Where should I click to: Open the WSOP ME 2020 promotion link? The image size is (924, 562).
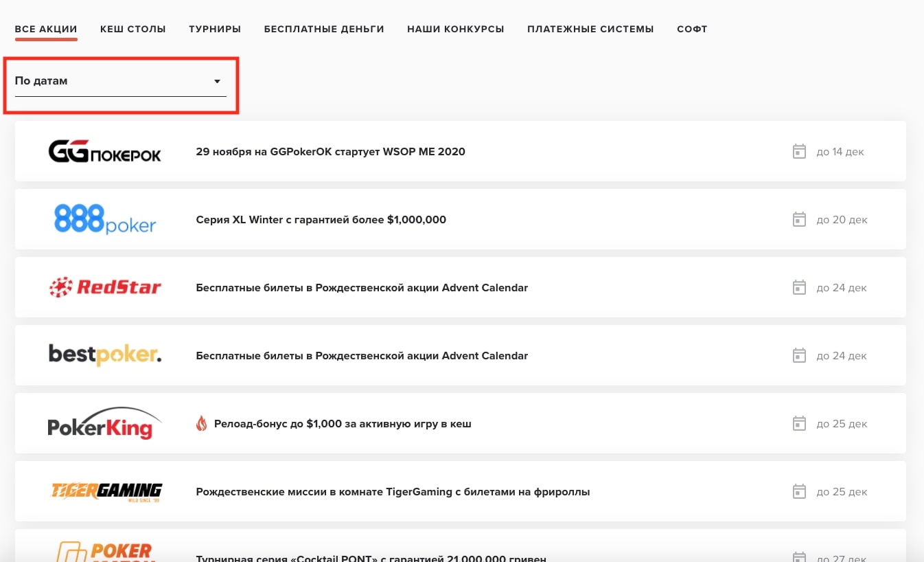[330, 151]
